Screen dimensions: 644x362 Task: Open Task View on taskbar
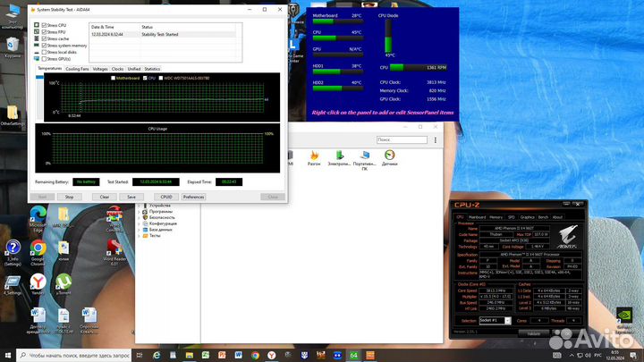pyautogui.click(x=140, y=355)
